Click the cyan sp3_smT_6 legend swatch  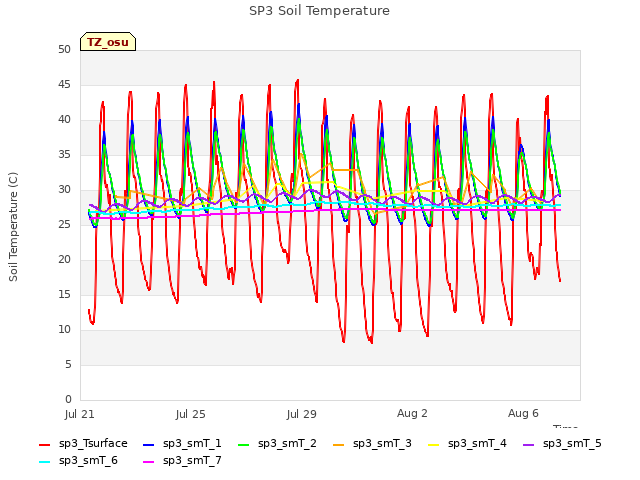[44, 462]
